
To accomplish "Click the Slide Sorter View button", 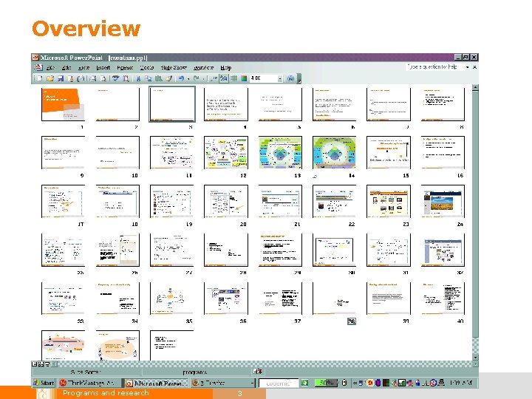I will pos(41,364).
